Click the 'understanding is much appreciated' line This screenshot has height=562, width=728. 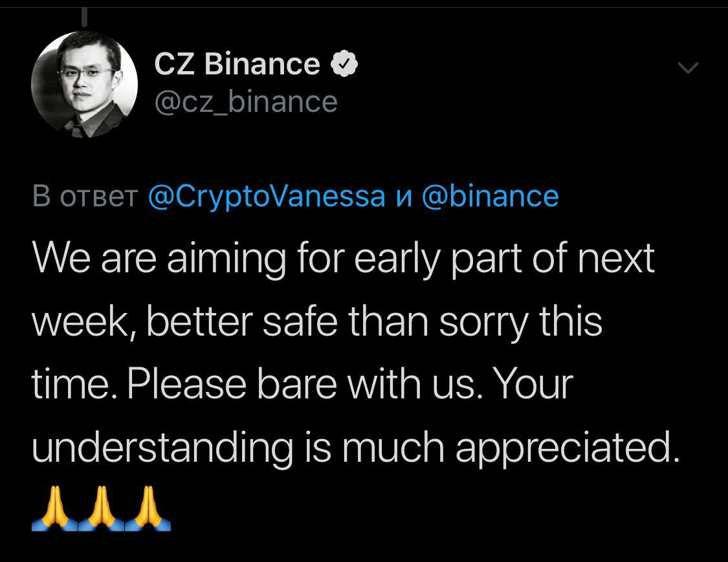pyautogui.click(x=356, y=448)
